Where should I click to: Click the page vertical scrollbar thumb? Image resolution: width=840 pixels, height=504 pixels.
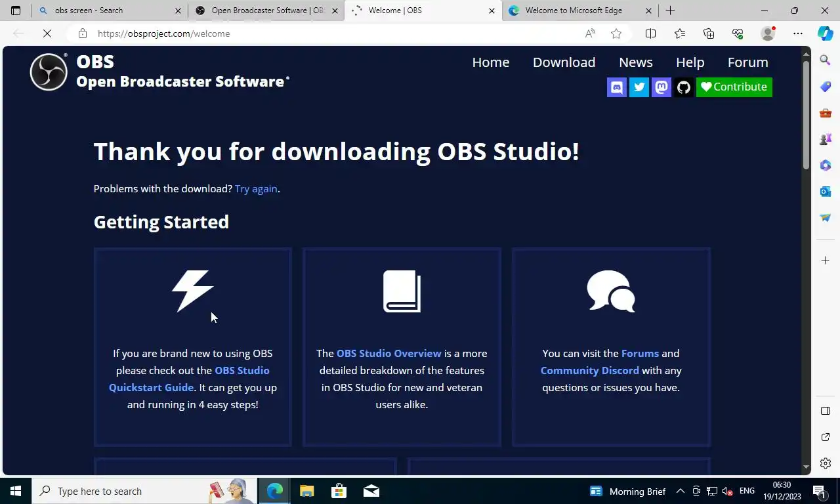click(807, 116)
